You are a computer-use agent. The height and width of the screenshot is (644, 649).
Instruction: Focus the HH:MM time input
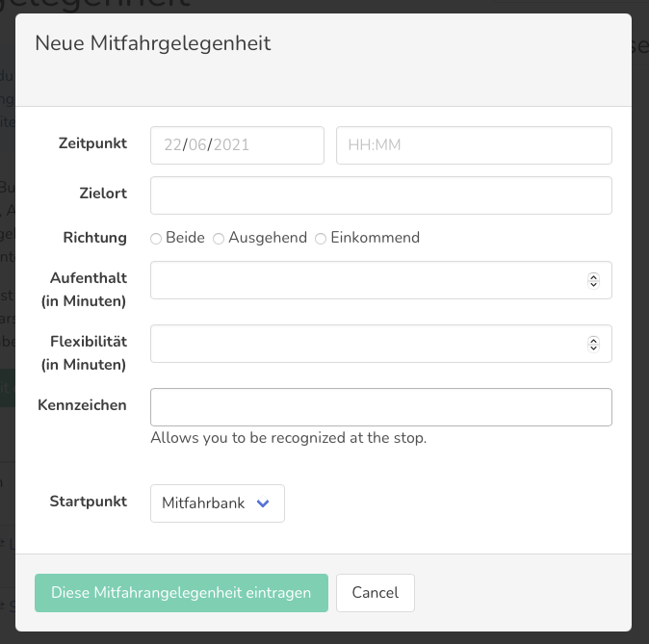[473, 145]
